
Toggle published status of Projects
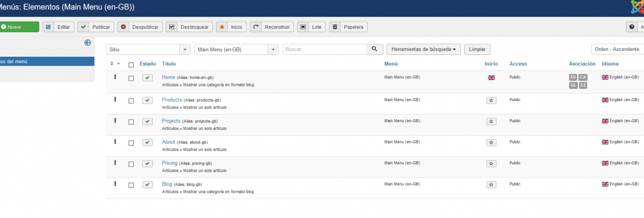148,122
